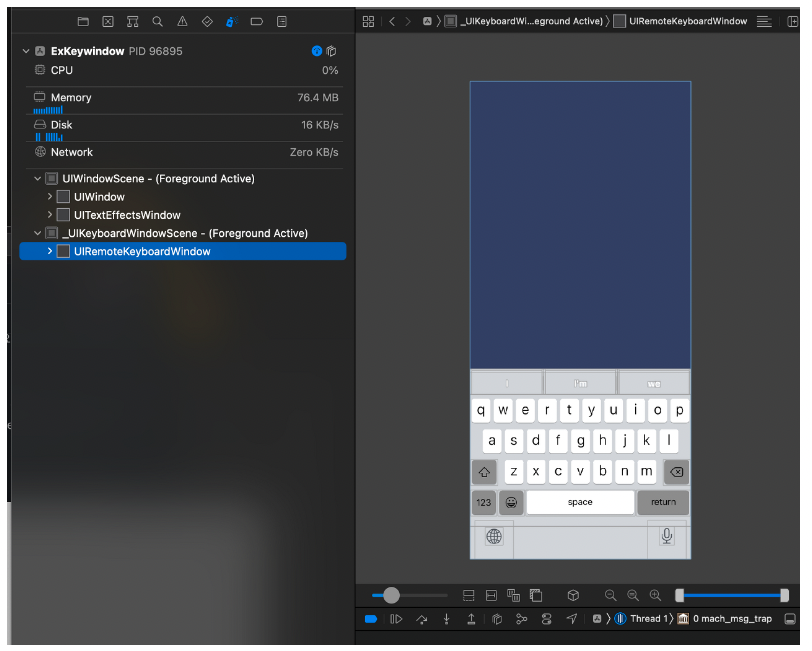
Task: Toggle Show Clipped Content
Action: click(x=469, y=595)
